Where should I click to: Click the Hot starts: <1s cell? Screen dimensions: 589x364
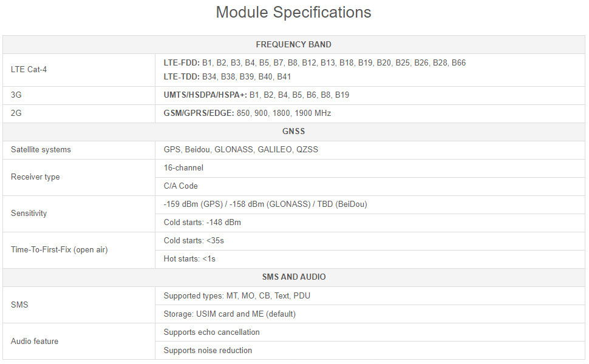pyautogui.click(x=189, y=259)
